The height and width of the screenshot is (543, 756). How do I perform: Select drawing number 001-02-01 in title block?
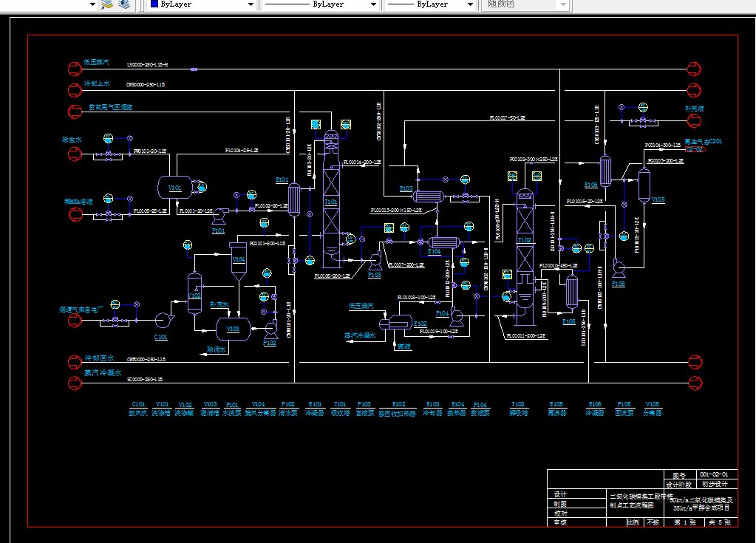click(715, 474)
